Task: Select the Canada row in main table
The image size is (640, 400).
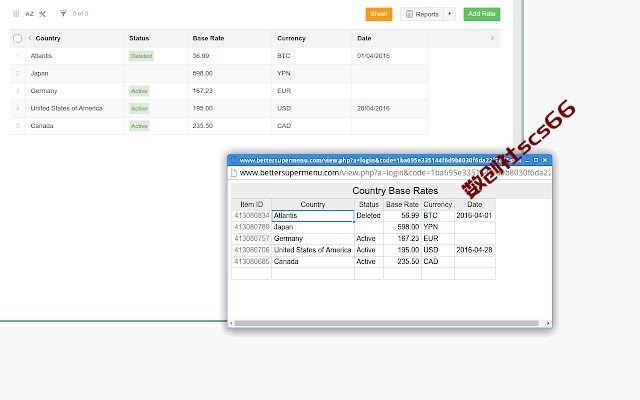Action: click(219, 126)
